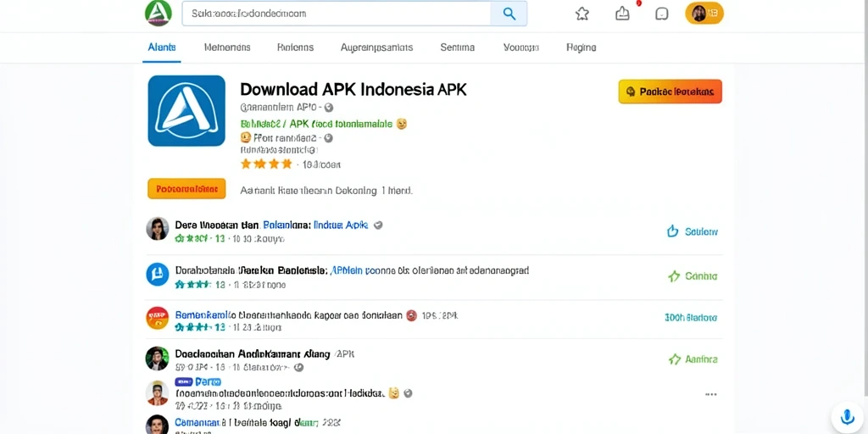This screenshot has height=434, width=868.
Task: Click the green star Canhia button
Action: pyautogui.click(x=693, y=275)
